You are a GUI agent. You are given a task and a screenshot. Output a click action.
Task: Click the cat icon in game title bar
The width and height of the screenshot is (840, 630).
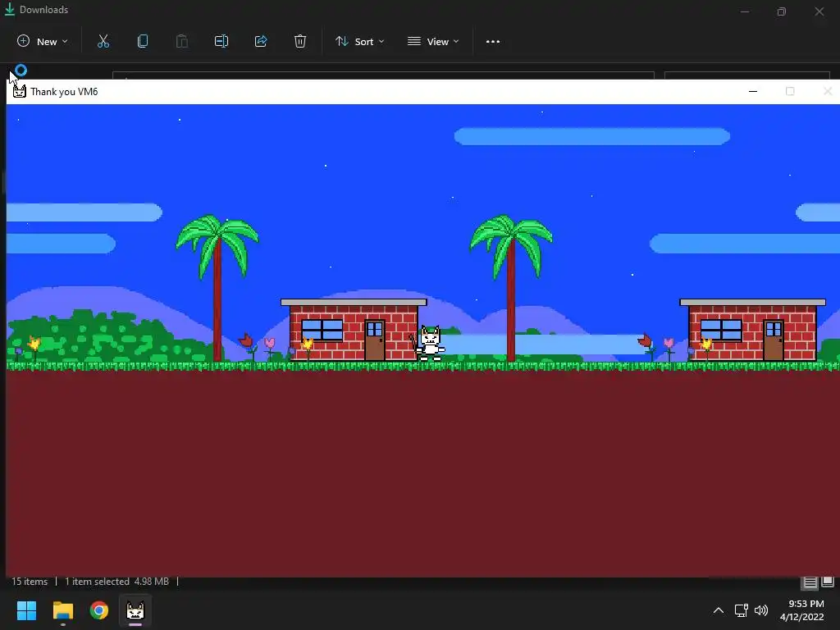(20, 92)
